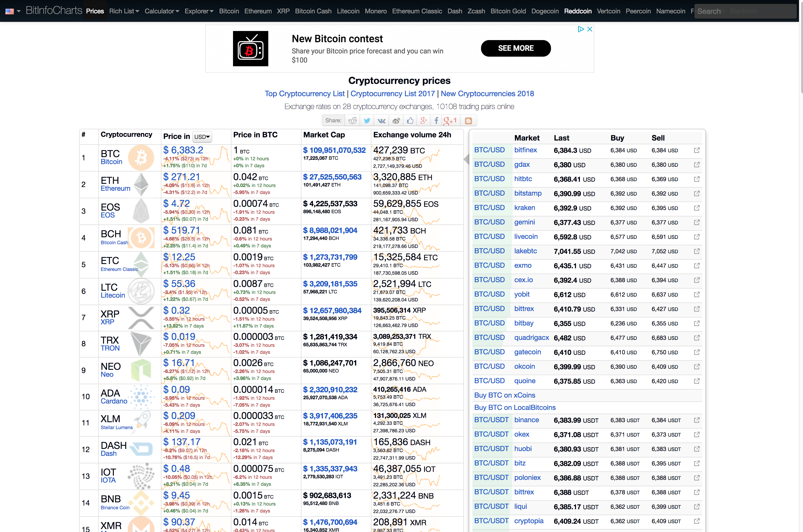
Task: Open the New Cryptocurrencies 2018 link
Action: pos(487,94)
